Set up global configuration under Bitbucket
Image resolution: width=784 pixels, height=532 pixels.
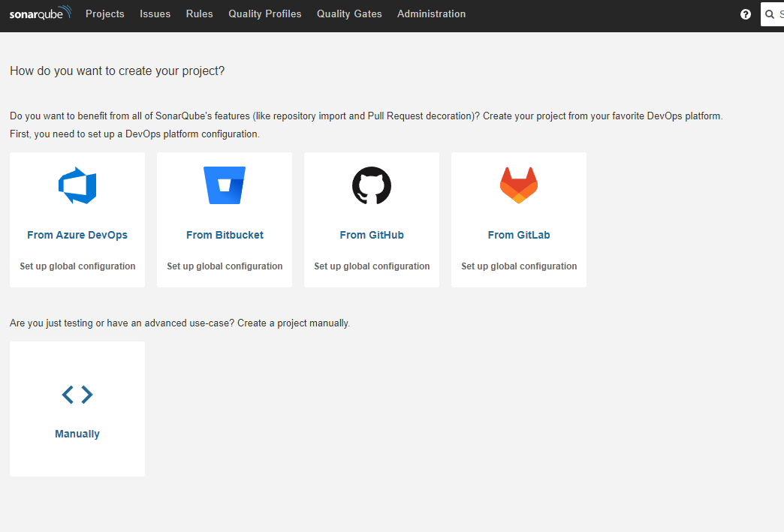point(225,266)
